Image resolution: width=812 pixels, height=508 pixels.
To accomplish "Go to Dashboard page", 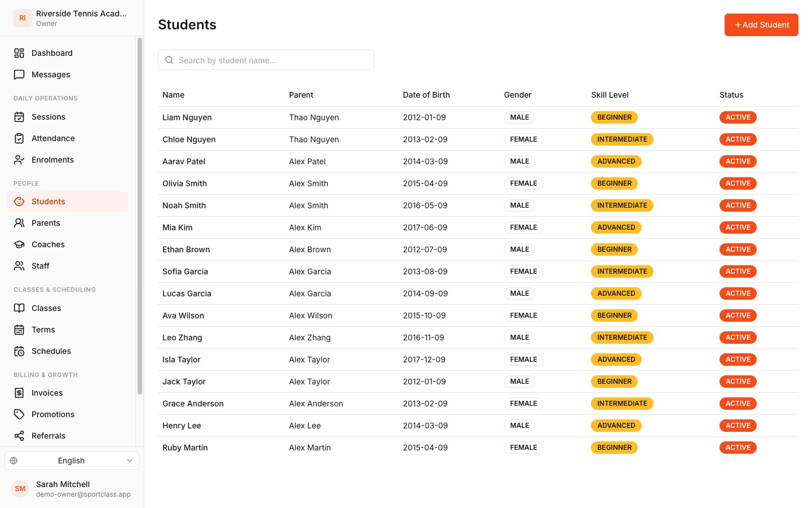I will tap(68, 53).
